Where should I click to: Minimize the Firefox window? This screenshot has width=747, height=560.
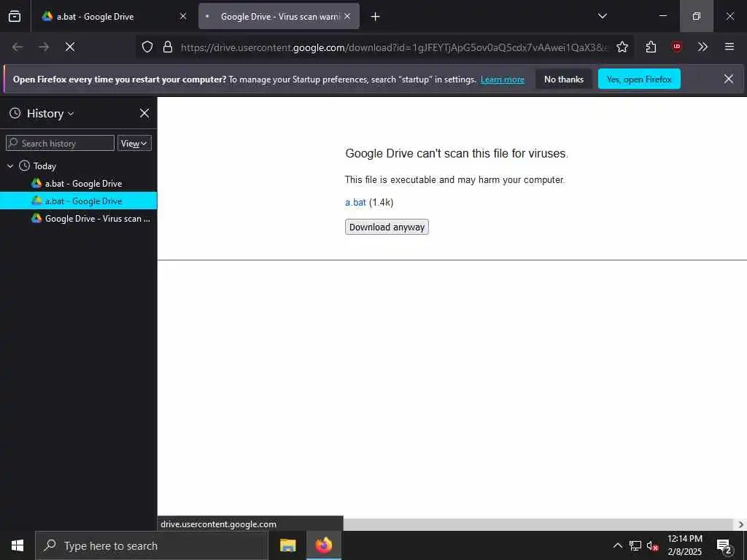click(x=662, y=16)
